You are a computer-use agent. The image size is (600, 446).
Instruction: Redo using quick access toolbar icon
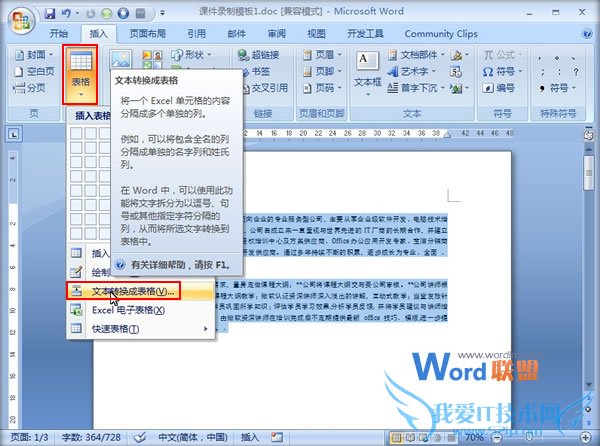91,14
